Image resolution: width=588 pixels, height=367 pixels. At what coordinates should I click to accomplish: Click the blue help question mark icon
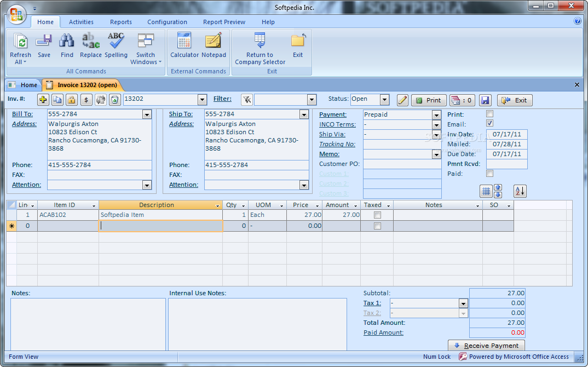coord(578,21)
